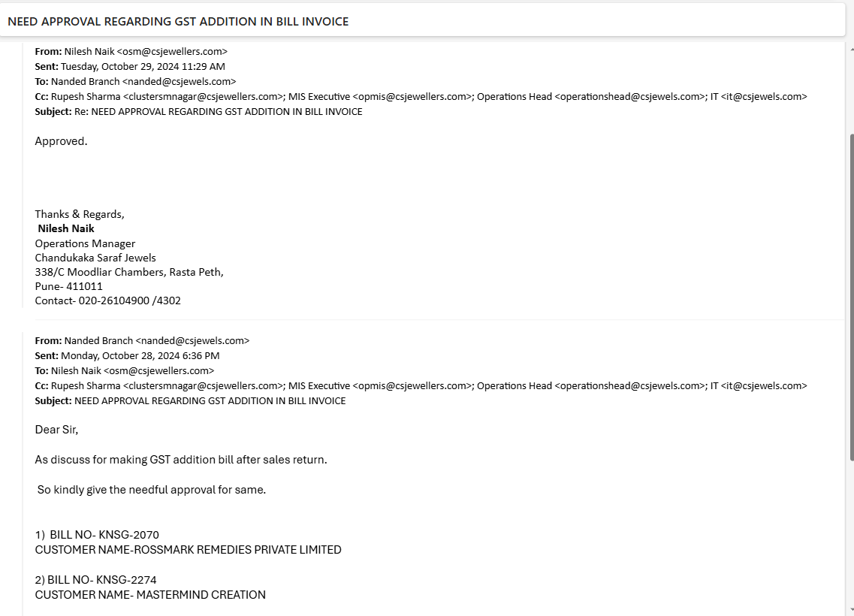Click the scrollbar down arrow
This screenshot has height=616, width=854.
[x=851, y=611]
